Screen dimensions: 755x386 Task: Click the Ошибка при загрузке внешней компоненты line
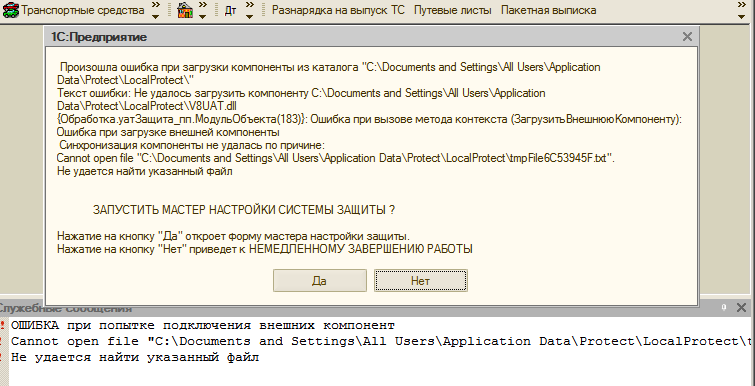point(168,132)
